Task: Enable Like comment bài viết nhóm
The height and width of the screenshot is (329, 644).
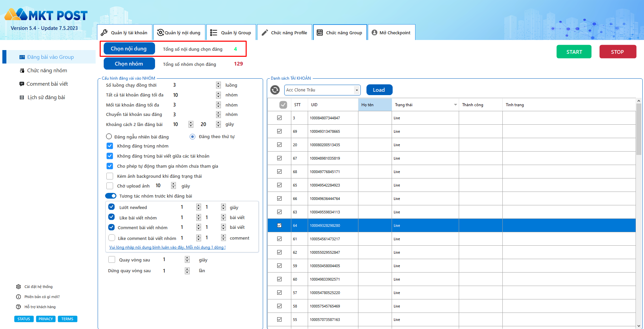Action: pos(112,238)
